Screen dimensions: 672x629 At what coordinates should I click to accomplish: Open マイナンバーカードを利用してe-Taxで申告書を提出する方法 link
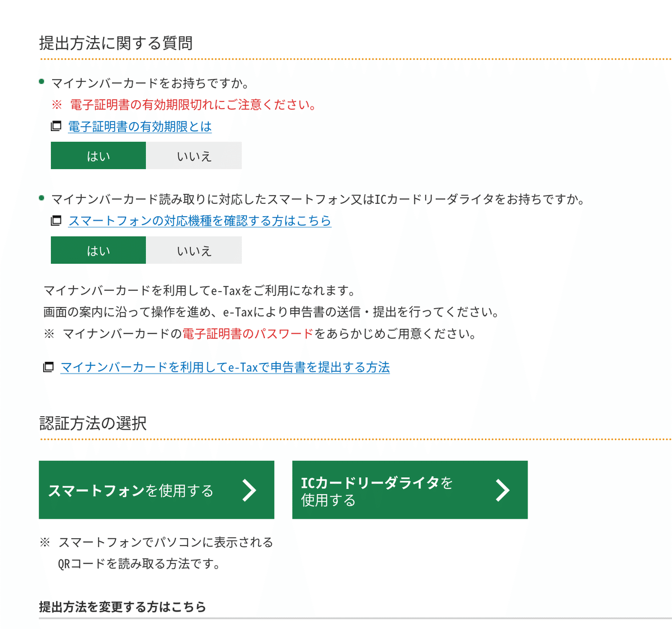(225, 367)
